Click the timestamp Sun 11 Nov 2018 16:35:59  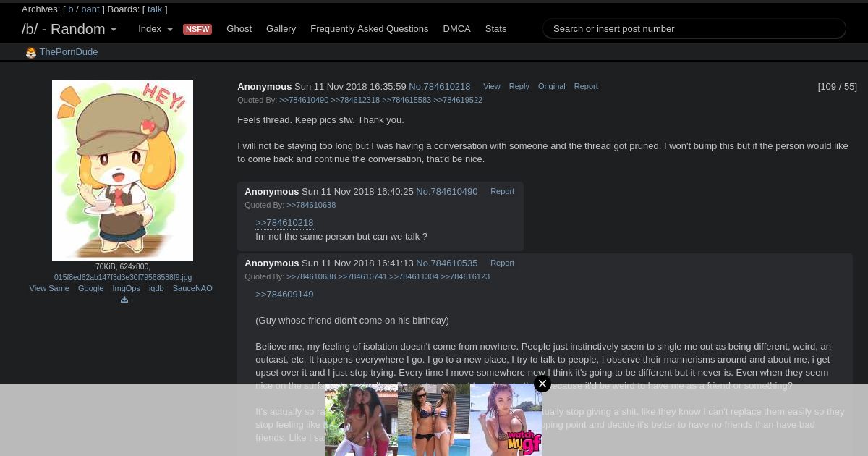(350, 87)
